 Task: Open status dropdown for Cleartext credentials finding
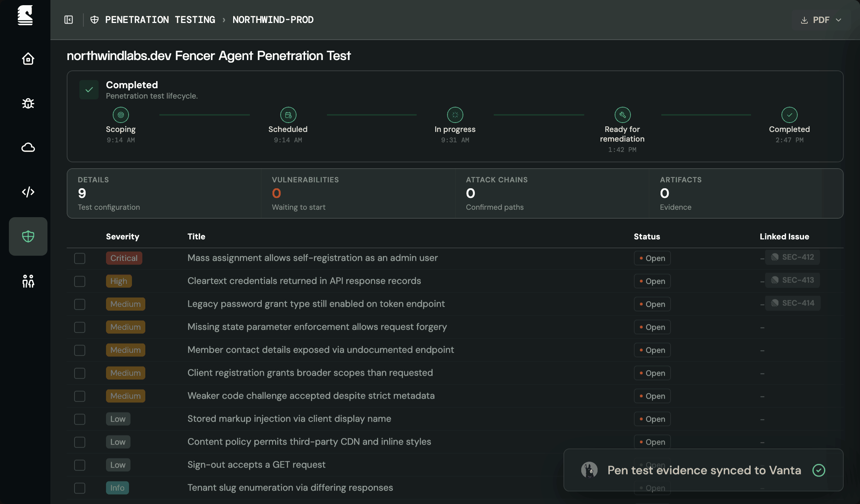pyautogui.click(x=652, y=281)
